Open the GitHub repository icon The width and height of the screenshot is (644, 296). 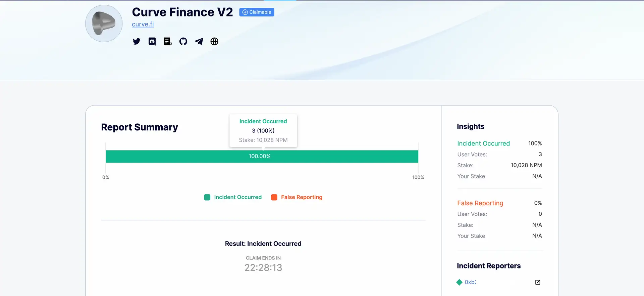tap(183, 41)
